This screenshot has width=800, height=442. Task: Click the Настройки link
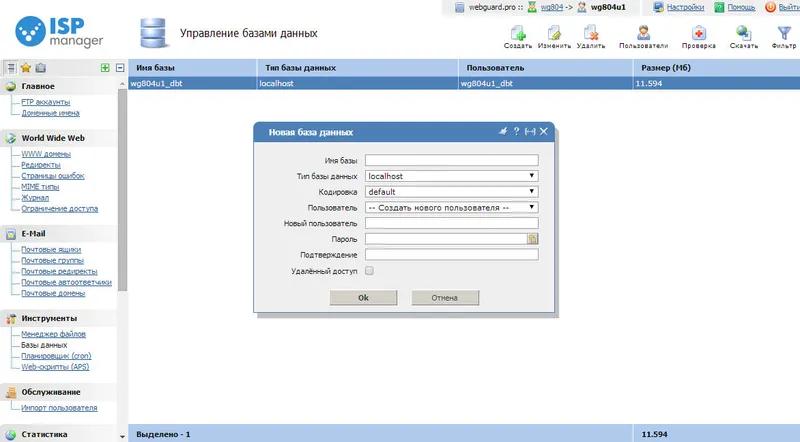click(x=685, y=7)
